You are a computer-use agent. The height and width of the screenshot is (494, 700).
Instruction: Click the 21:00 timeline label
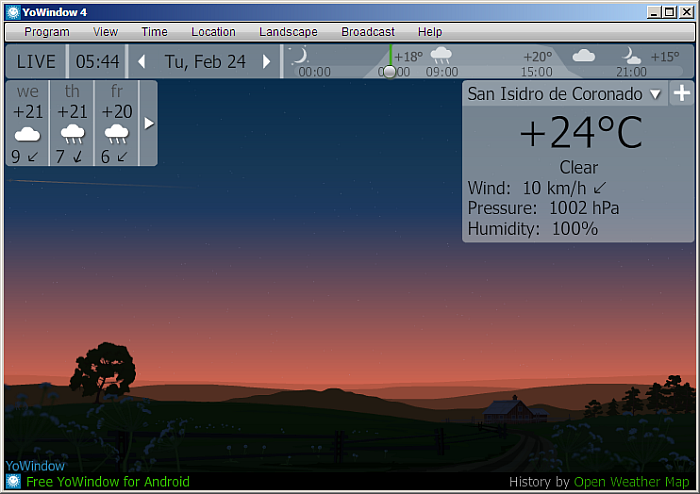tap(631, 72)
